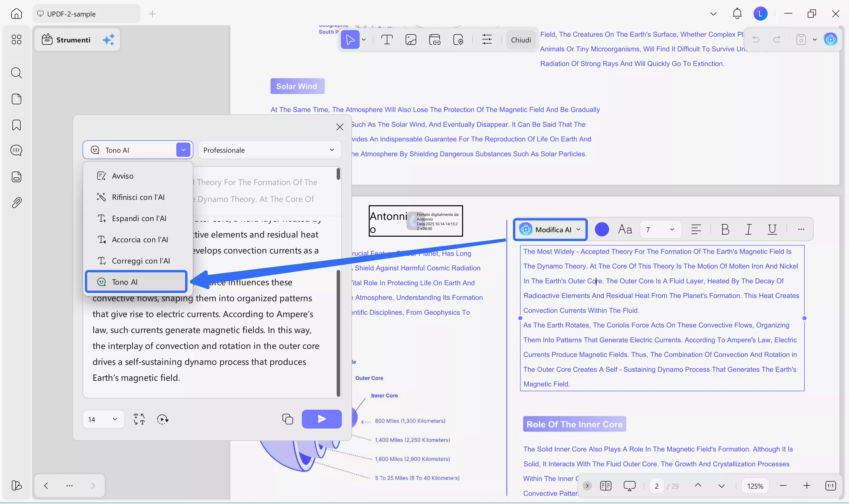This screenshot has height=504, width=849.
Task: Open the Professionale tone dropdown
Action: pyautogui.click(x=269, y=150)
